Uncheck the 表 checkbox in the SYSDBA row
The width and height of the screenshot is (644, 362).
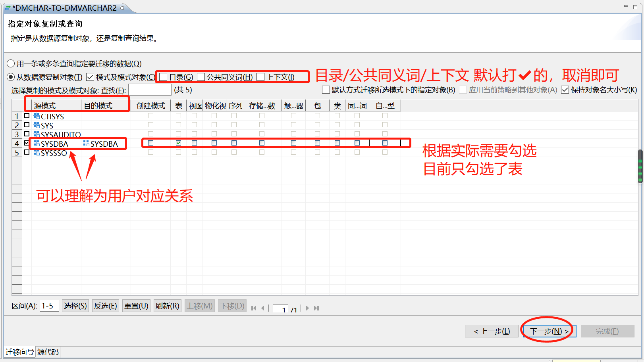179,143
